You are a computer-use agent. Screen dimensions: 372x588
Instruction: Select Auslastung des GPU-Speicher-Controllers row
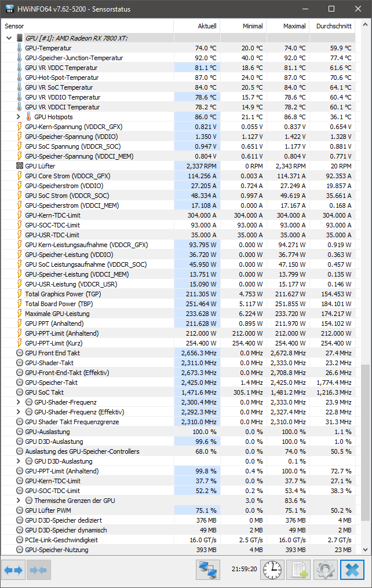tap(178, 451)
